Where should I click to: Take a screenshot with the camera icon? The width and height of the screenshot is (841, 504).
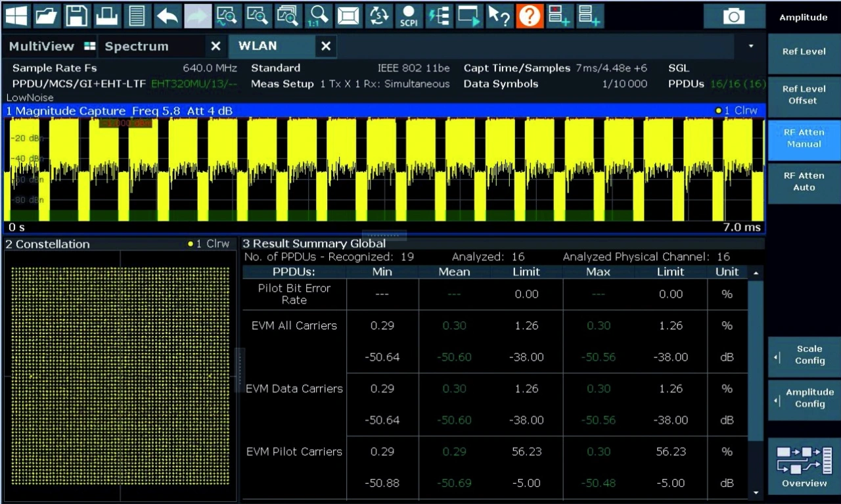click(x=734, y=16)
